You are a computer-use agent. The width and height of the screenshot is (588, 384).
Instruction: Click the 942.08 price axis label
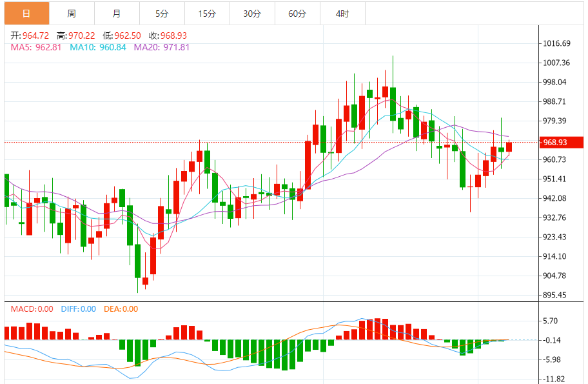[554, 198]
